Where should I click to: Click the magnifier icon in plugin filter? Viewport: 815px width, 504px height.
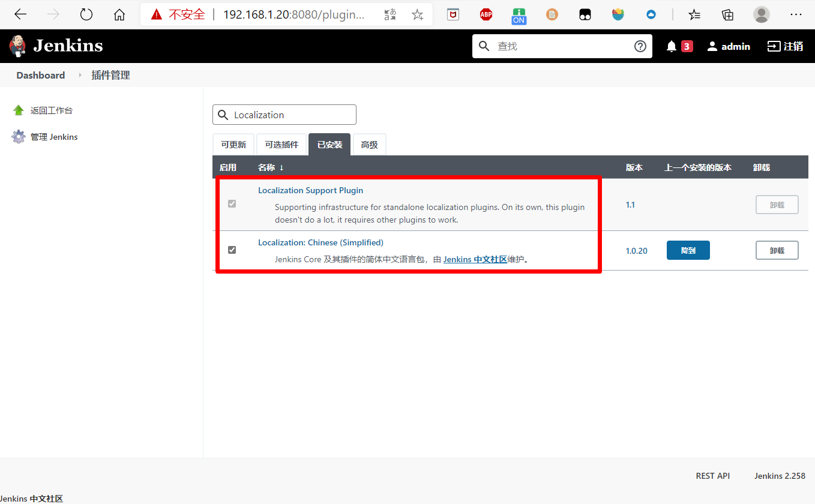click(x=223, y=115)
